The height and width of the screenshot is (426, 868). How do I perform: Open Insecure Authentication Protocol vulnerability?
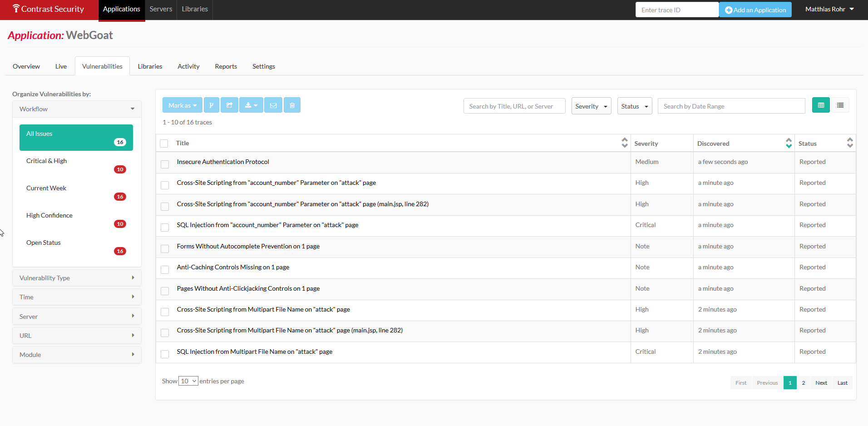pos(223,162)
